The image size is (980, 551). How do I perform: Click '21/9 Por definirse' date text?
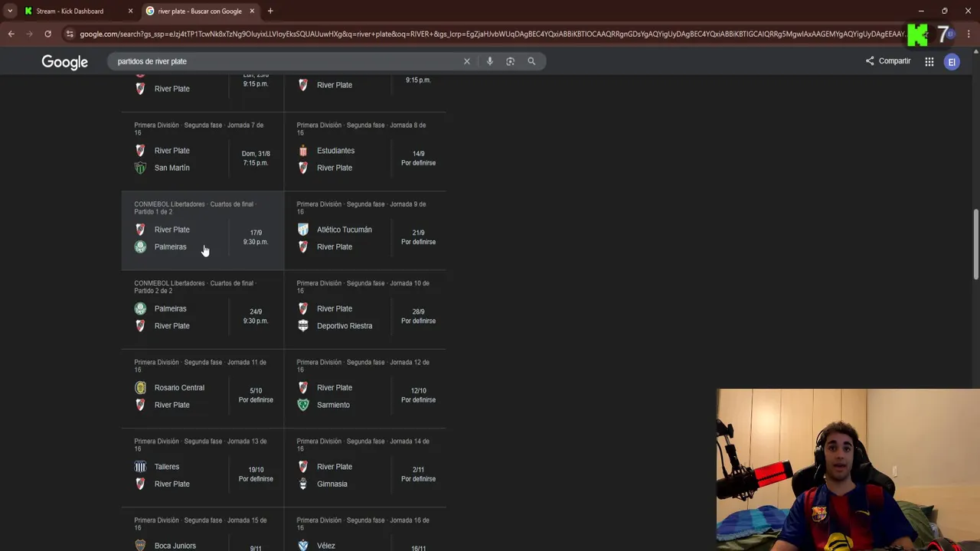(418, 237)
